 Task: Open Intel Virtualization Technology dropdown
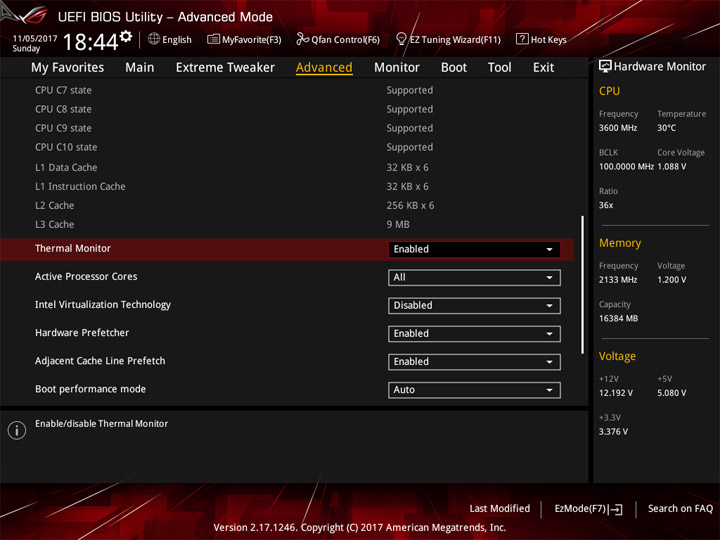tap(474, 305)
